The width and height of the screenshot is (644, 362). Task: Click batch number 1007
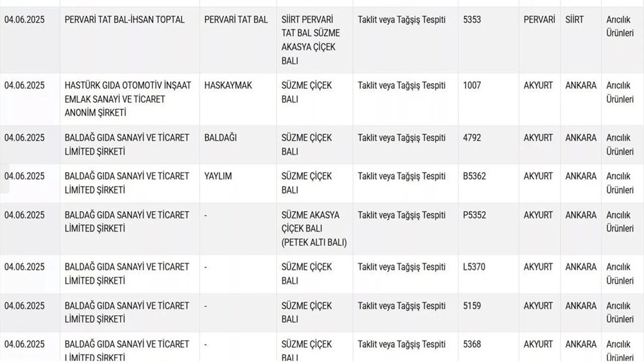click(472, 85)
